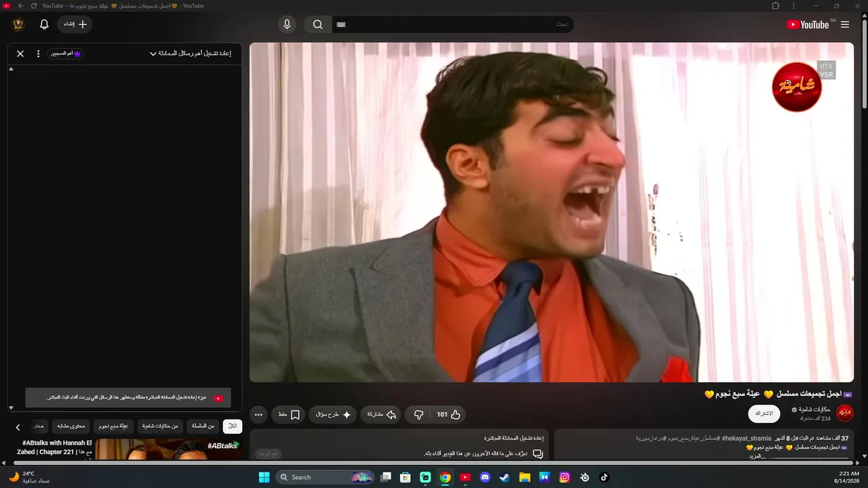Click the taskbar Search box
The height and width of the screenshot is (488, 868).
click(325, 477)
